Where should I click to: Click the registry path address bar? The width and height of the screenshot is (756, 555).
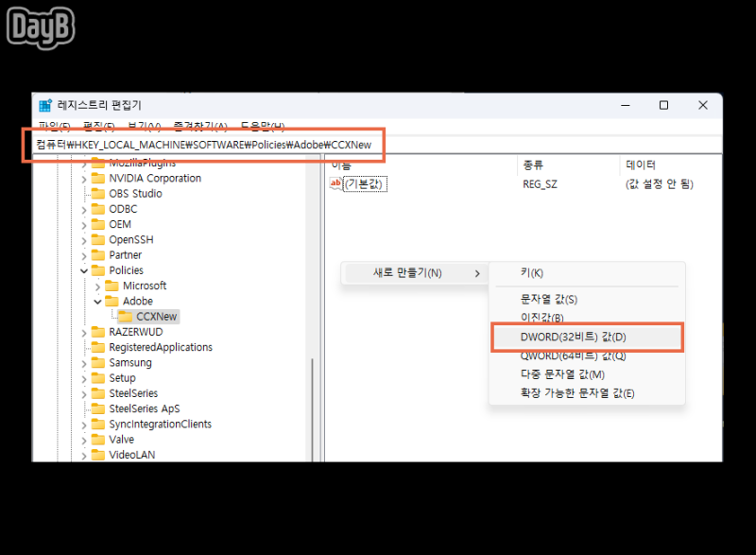pyautogui.click(x=379, y=145)
